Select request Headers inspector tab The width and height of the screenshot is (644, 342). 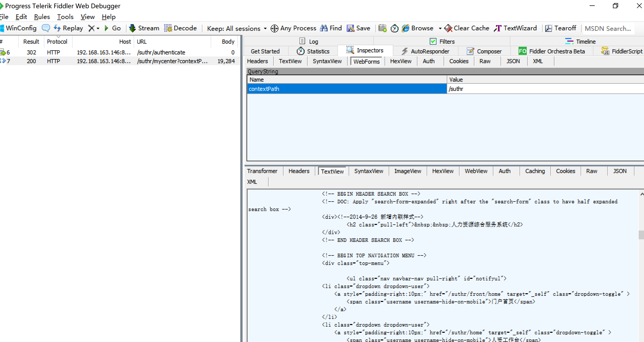click(x=258, y=61)
